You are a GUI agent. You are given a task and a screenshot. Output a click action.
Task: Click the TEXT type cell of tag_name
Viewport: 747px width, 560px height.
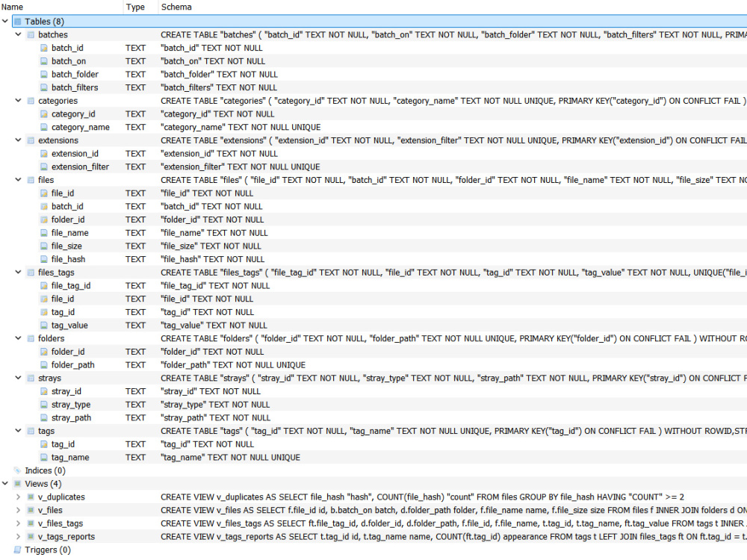click(135, 457)
